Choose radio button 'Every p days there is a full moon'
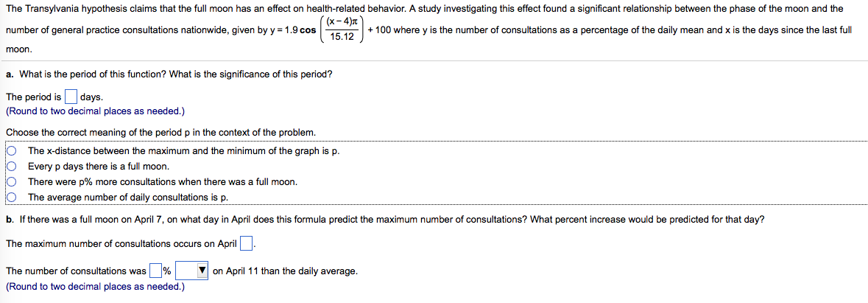 coord(13,166)
